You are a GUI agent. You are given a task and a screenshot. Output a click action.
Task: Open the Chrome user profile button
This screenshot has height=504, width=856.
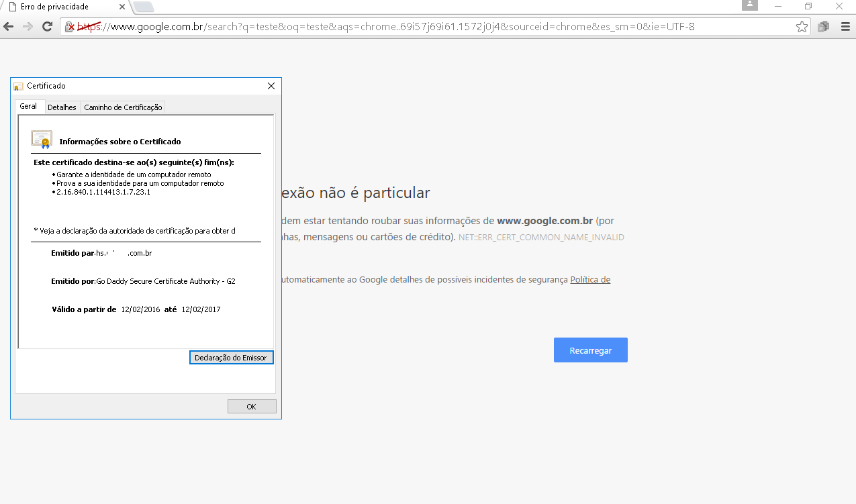pyautogui.click(x=749, y=5)
